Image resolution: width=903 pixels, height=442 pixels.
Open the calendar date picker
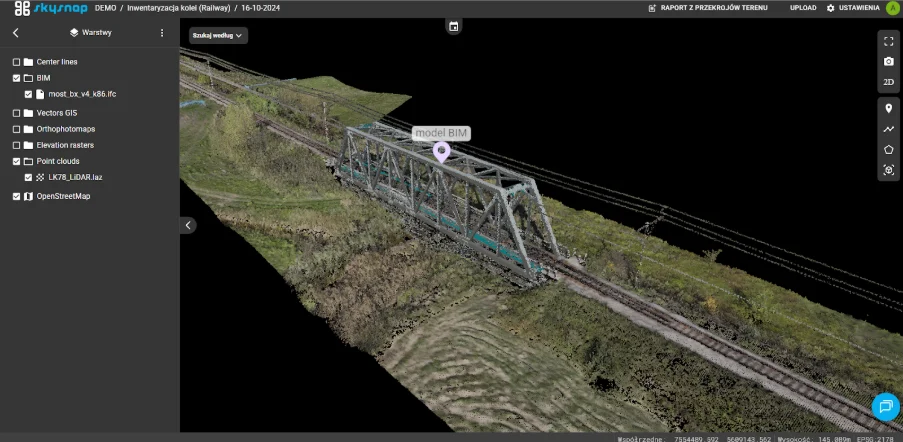coord(453,26)
